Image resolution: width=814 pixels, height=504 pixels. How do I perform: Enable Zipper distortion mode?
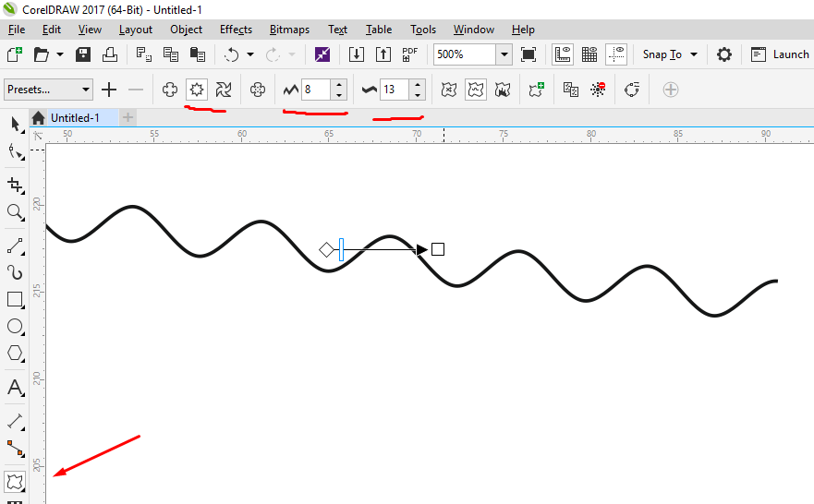point(197,90)
